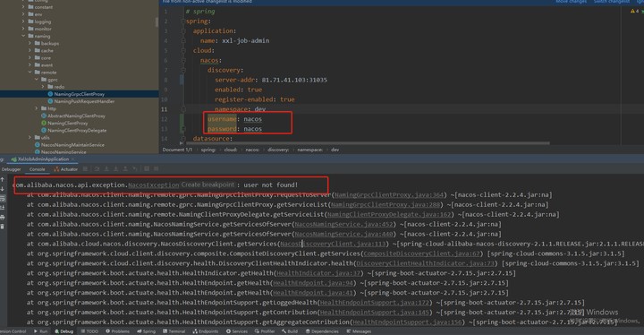Image resolution: width=644 pixels, height=335 pixels.
Task: Expand the event folder
Action: [x=30, y=65]
